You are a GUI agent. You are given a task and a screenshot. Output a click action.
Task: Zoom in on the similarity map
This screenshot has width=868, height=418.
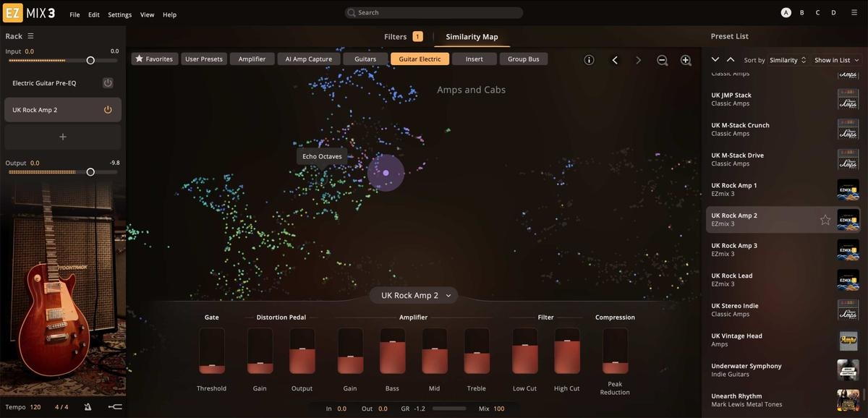[x=686, y=60]
